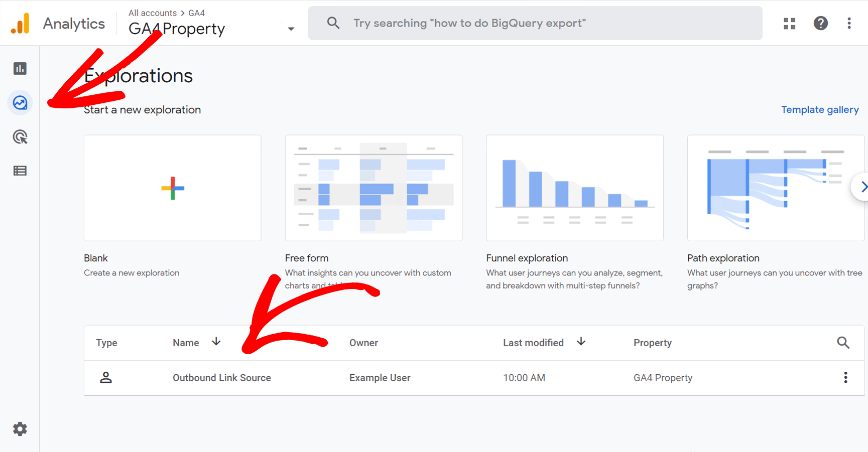Click the Help question mark icon

point(820,24)
